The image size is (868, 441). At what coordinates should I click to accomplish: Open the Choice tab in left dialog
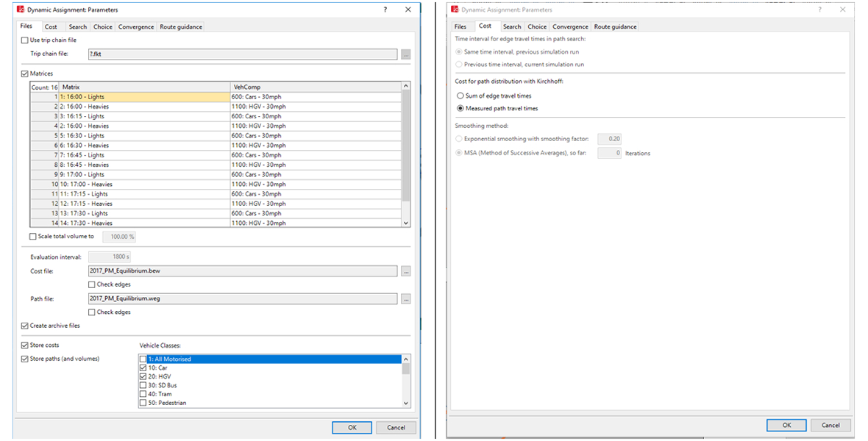102,26
